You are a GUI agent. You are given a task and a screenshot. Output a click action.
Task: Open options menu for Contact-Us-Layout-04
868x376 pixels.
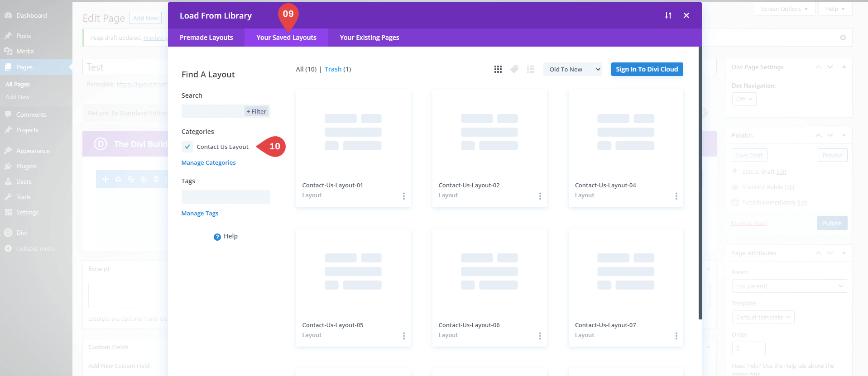[676, 196]
